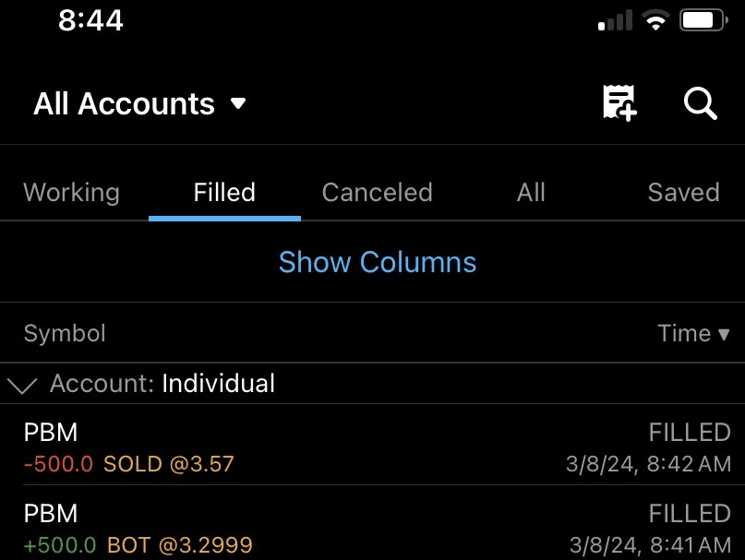The image size is (745, 560).
Task: Tap the cellular signal bars icon
Action: pos(615,21)
